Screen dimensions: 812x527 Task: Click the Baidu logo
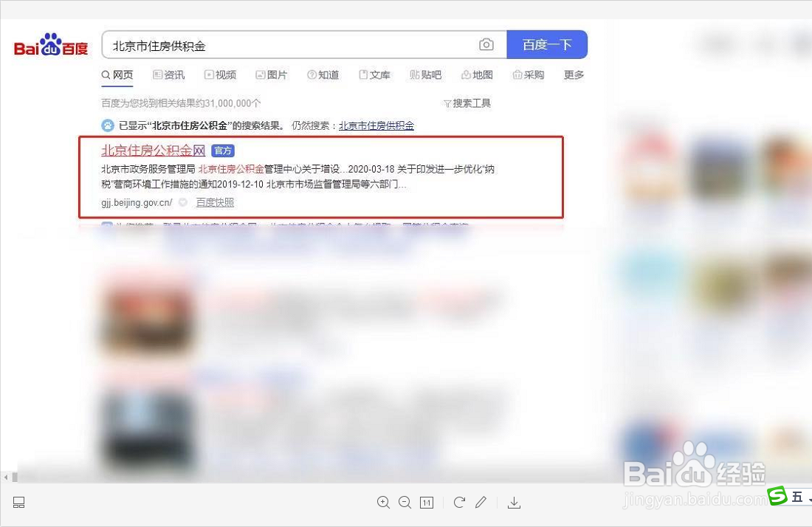pyautogui.click(x=51, y=45)
